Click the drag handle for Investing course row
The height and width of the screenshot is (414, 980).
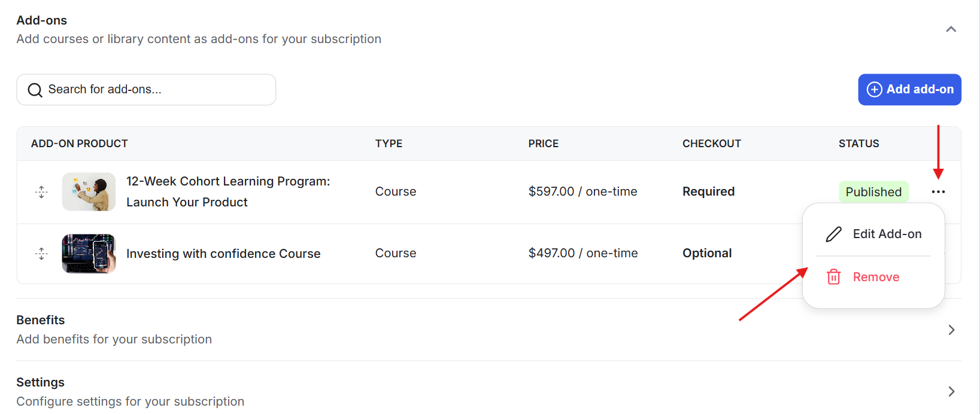pos(41,254)
